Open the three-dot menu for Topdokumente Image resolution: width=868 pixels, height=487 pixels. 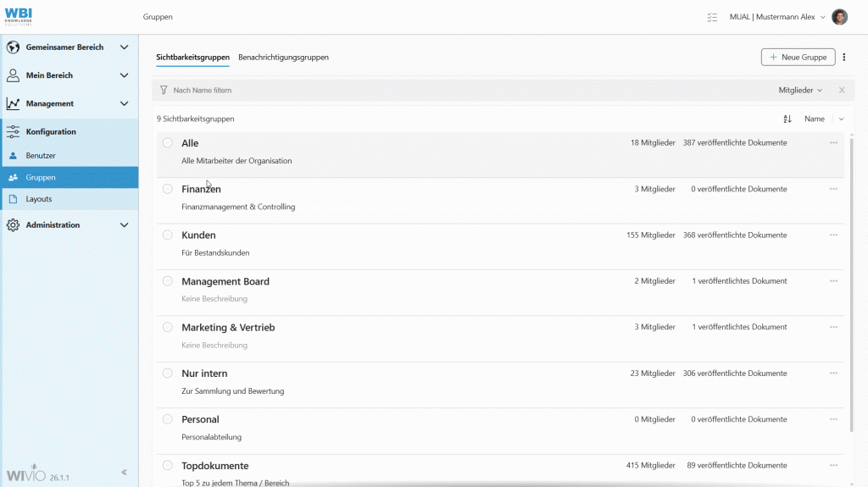coord(833,466)
